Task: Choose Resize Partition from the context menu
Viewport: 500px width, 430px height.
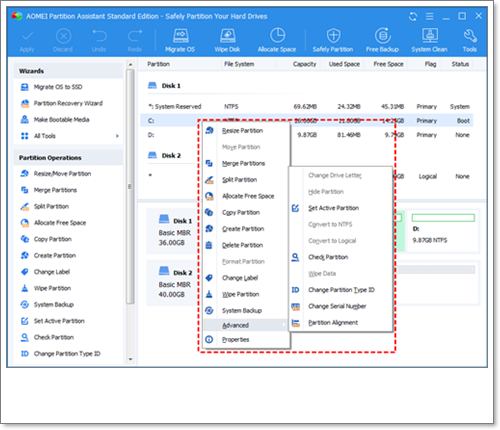Action: click(246, 131)
